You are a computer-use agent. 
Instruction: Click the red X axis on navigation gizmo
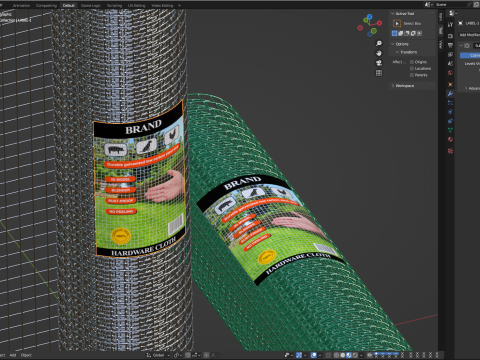pos(379,23)
